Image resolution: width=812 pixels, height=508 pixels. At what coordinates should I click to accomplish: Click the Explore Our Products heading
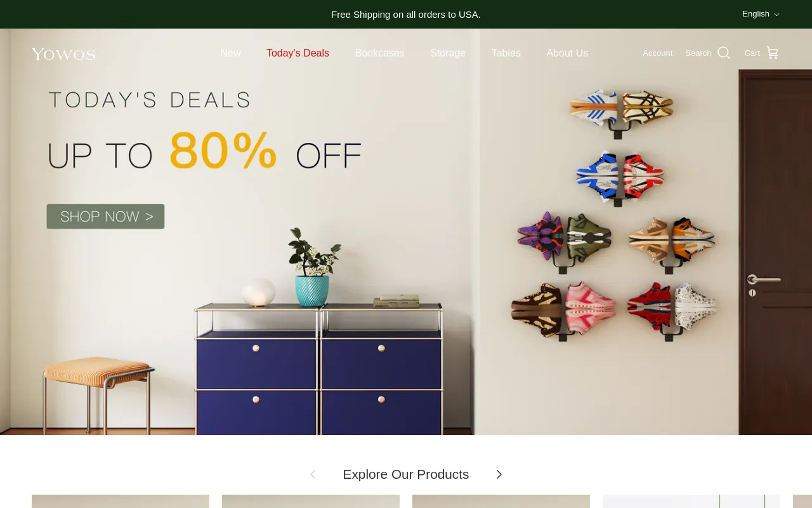tap(406, 474)
